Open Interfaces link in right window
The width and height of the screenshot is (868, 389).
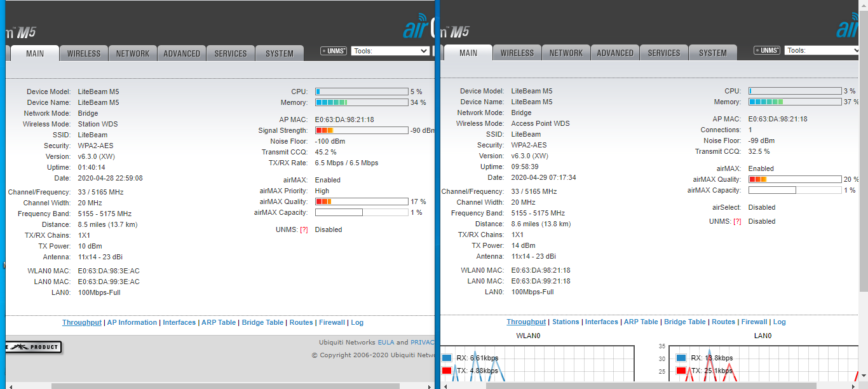[x=601, y=322]
